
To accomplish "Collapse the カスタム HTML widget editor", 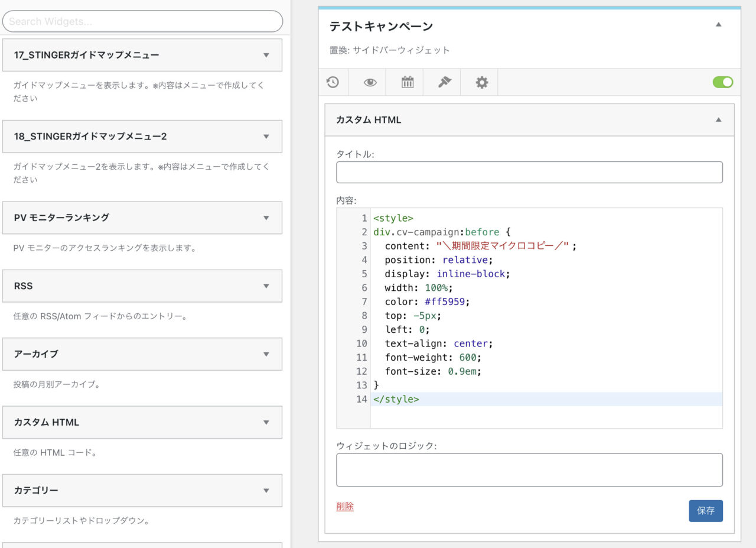I will pyautogui.click(x=718, y=119).
